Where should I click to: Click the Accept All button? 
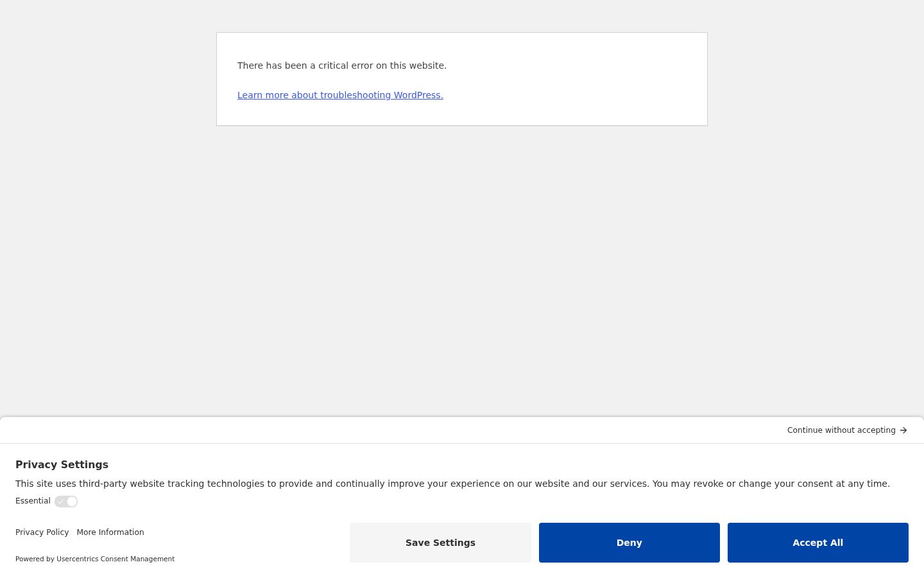point(817,543)
